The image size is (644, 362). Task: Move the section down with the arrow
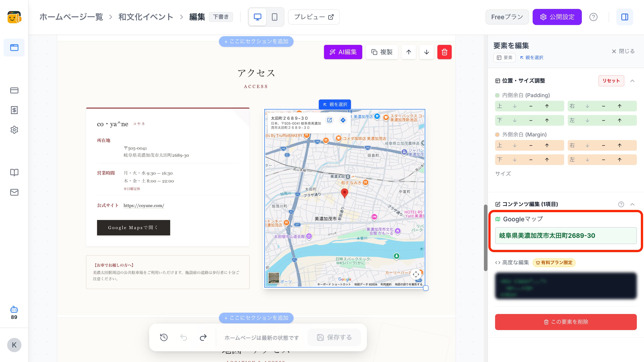tap(426, 52)
